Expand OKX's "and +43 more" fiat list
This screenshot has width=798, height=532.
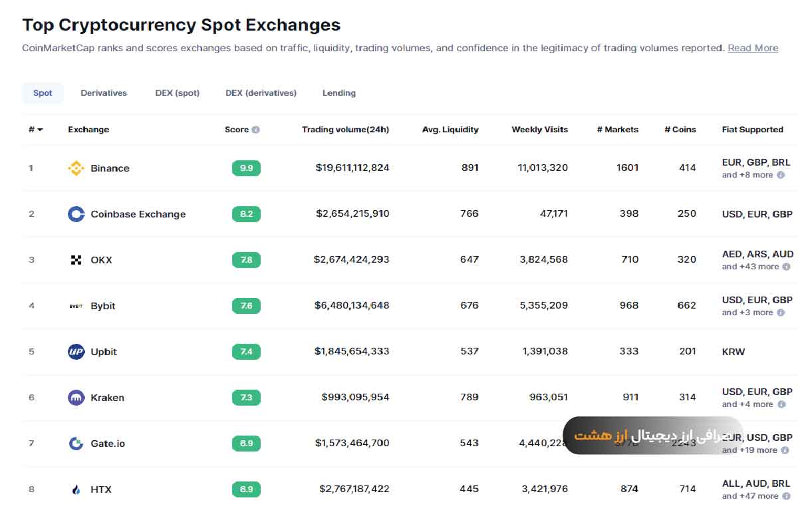click(751, 267)
